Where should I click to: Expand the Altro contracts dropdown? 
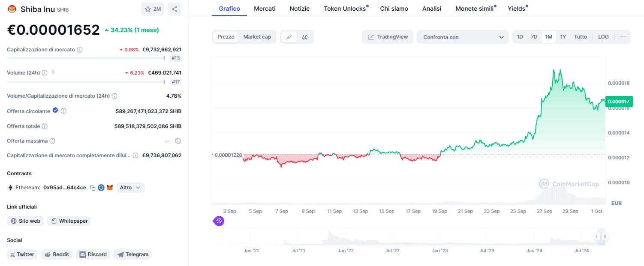click(x=130, y=188)
